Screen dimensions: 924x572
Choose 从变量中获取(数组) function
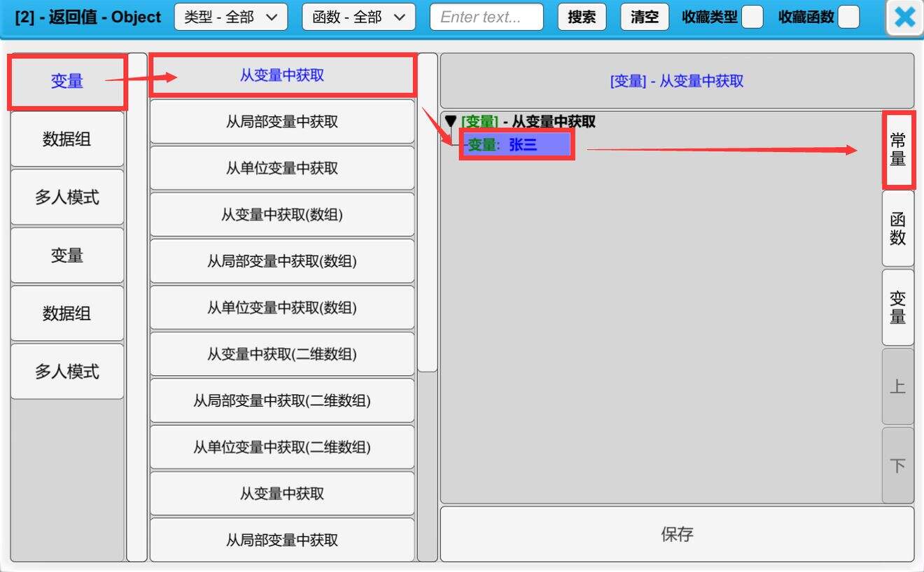tap(282, 215)
